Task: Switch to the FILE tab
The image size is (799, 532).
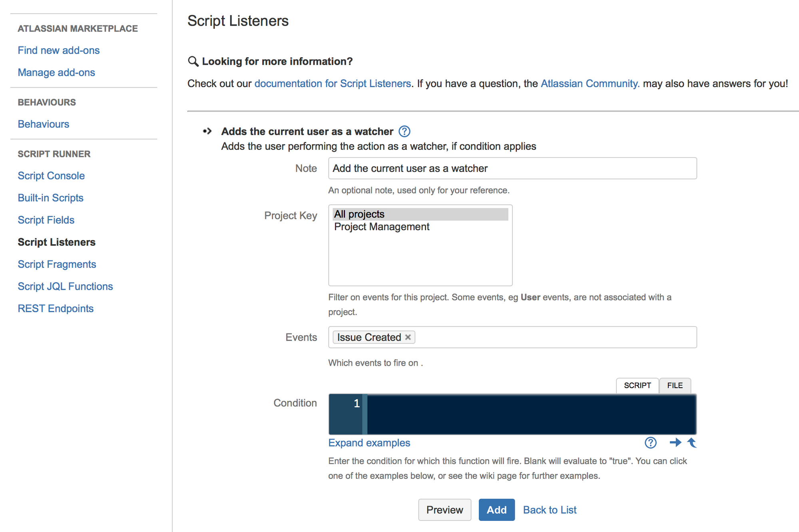Action: click(x=675, y=385)
